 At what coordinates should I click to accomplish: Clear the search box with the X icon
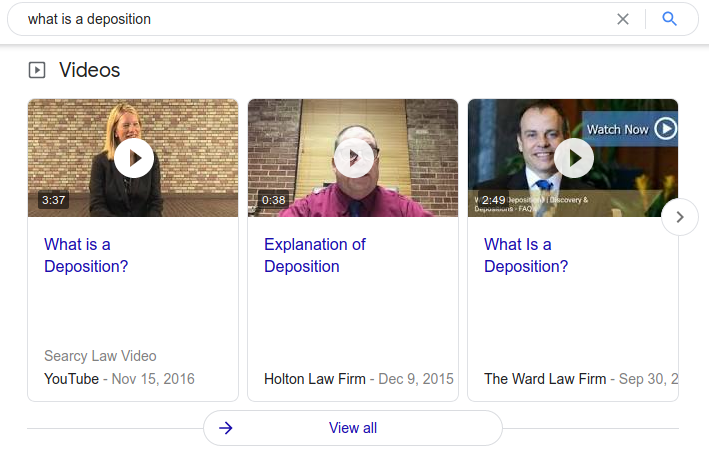click(x=623, y=19)
